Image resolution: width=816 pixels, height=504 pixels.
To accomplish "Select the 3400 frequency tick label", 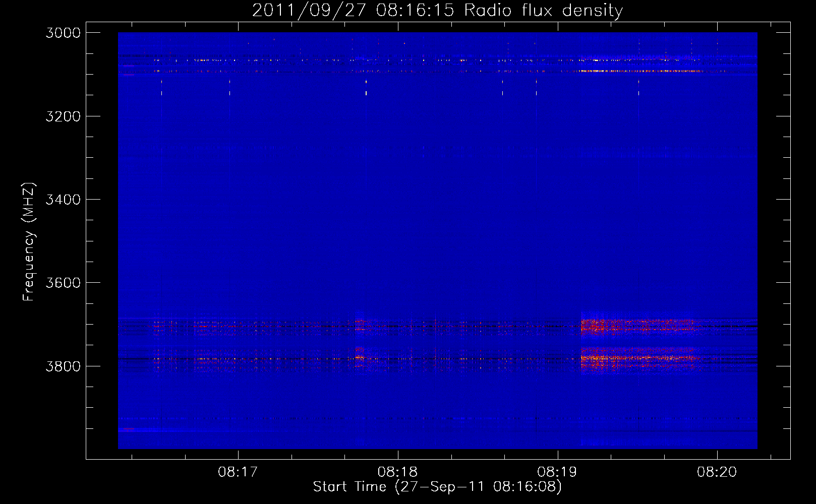I will click(63, 200).
